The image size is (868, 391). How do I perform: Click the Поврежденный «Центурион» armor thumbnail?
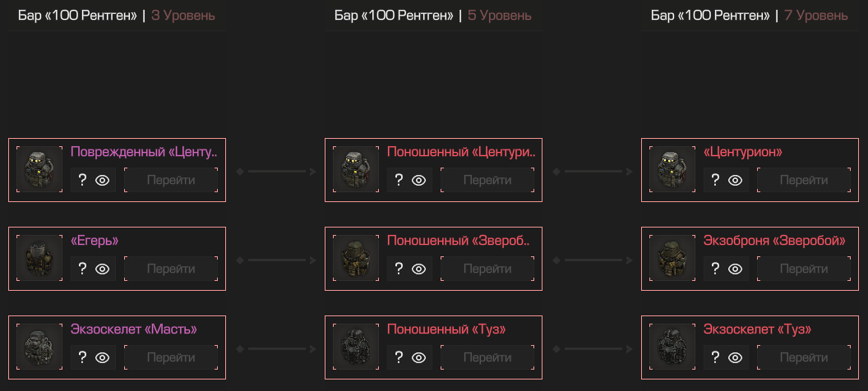[39, 169]
